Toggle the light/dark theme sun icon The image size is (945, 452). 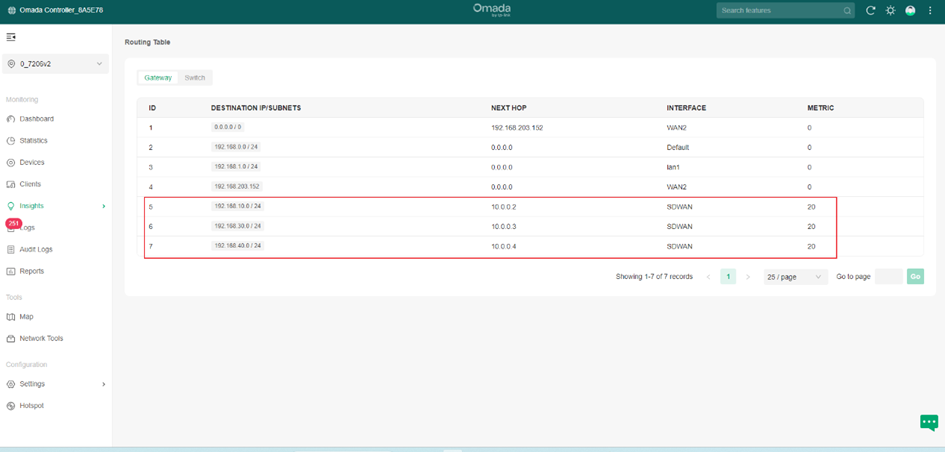(890, 10)
